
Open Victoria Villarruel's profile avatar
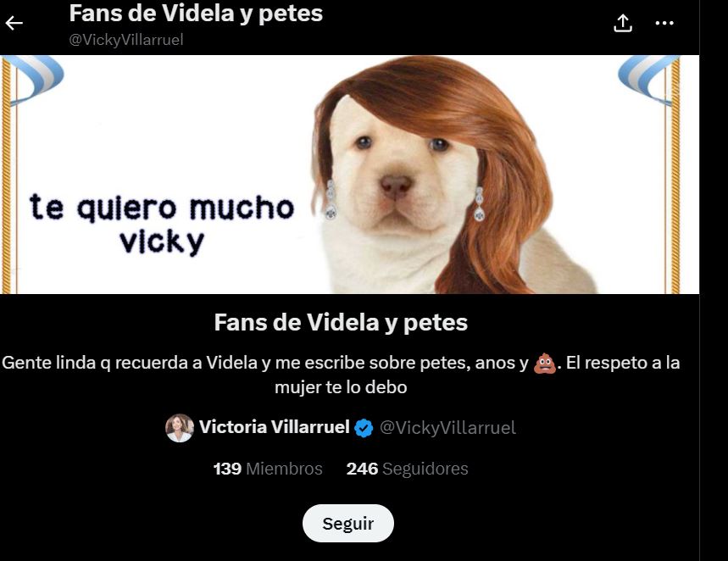tap(180, 428)
